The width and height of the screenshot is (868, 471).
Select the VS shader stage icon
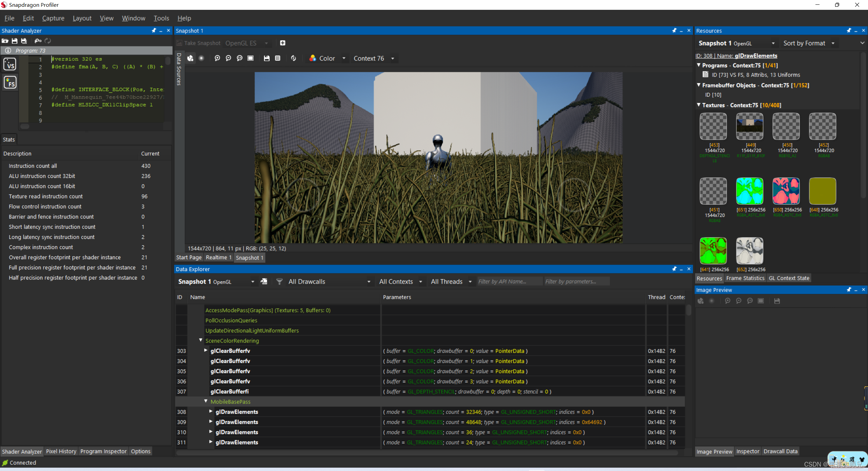click(10, 64)
